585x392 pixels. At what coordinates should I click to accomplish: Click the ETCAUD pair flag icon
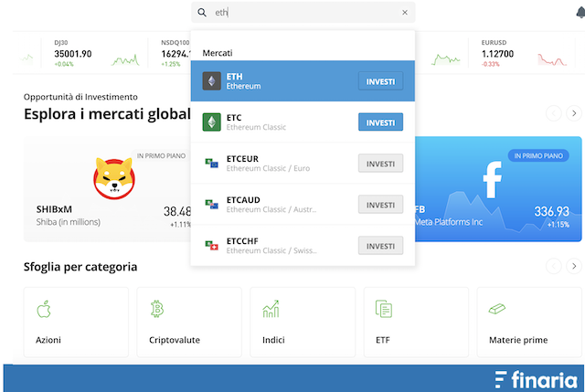coord(211,204)
